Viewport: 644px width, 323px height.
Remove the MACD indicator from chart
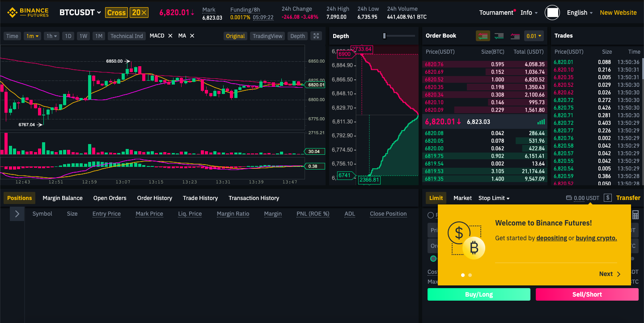coord(170,36)
